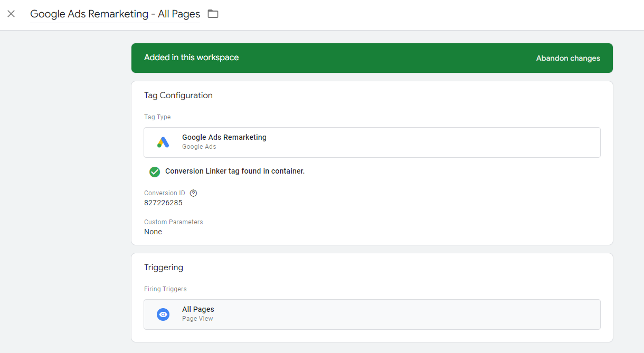
Task: Click the Tag Type label
Action: 157,117
